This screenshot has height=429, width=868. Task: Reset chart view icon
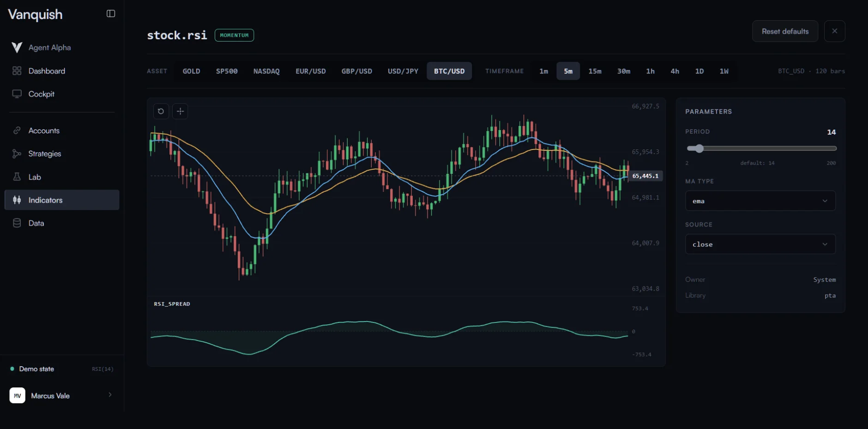pyautogui.click(x=161, y=111)
